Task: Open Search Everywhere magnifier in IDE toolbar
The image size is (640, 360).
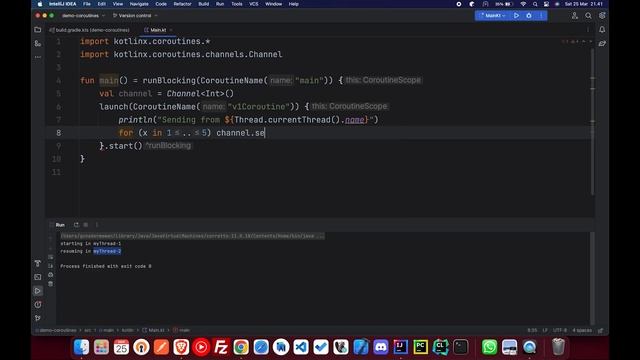Action: (x=588, y=16)
